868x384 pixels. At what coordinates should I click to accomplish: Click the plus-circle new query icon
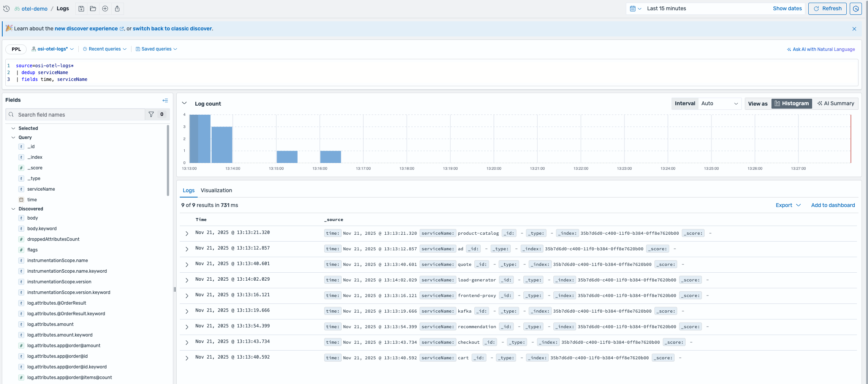105,9
